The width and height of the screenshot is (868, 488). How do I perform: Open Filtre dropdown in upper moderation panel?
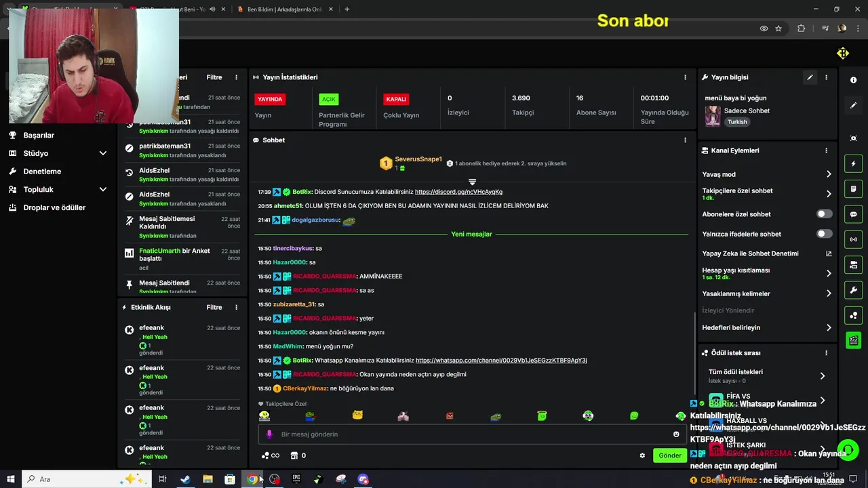tap(214, 77)
